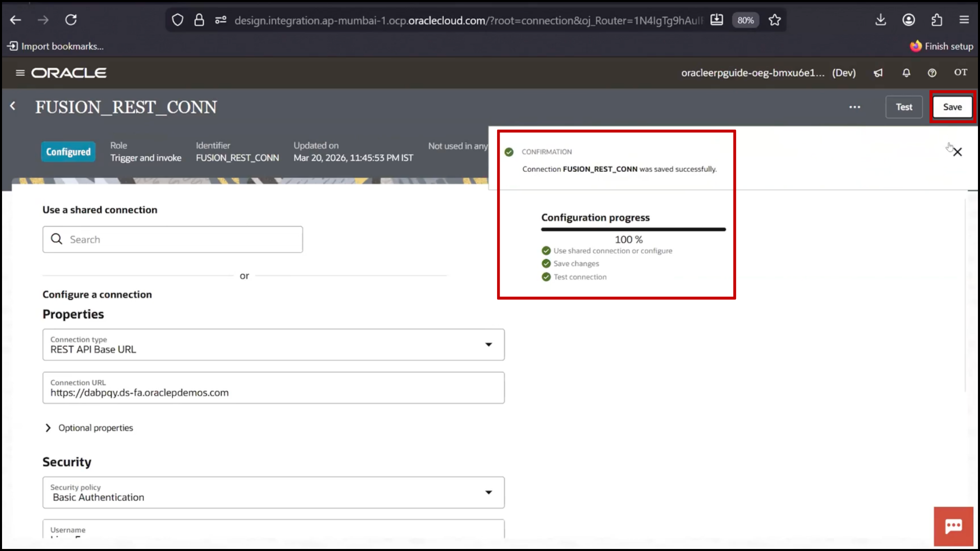Click the ORACLE logo
The image size is (980, 551).
[69, 73]
